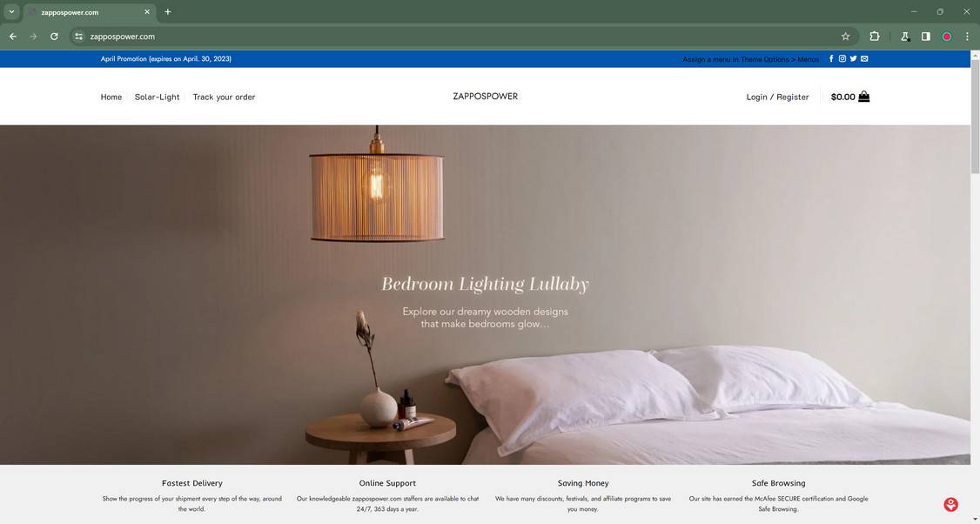Open the Twitter social icon
980x524 pixels.
pyautogui.click(x=853, y=59)
